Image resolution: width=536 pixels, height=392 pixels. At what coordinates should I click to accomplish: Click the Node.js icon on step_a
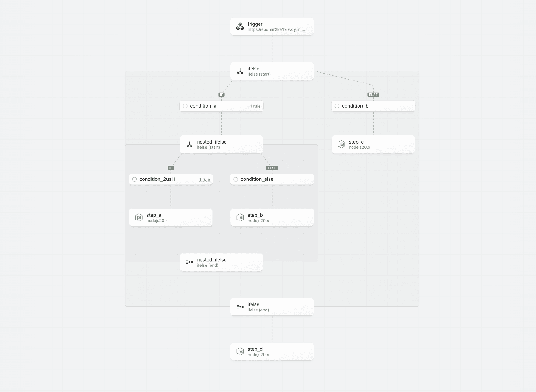coord(139,217)
